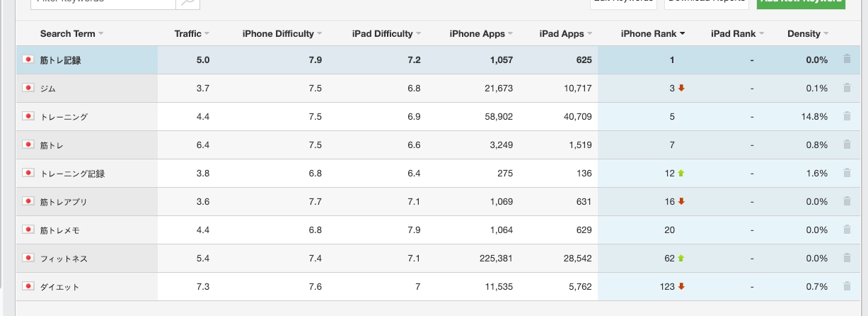Screen dimensions: 868x316
Task: Click Japan flag beside ダイエット
Action: pyautogui.click(x=28, y=286)
